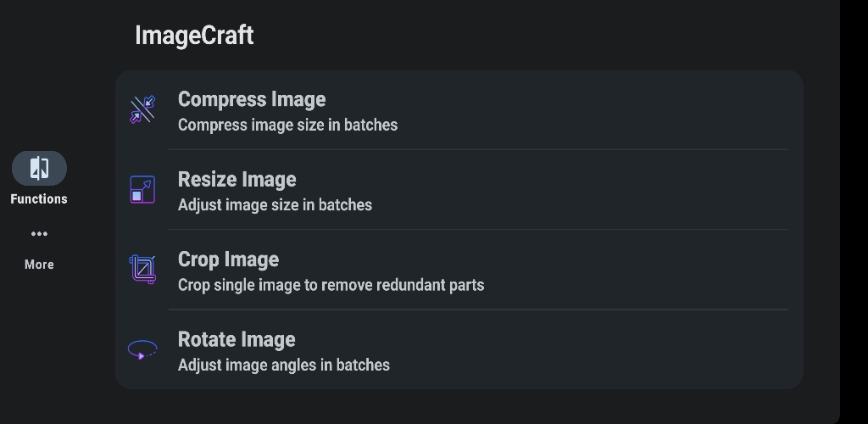Click the Compress Image arrows icon
This screenshot has height=424, width=868.
142,109
